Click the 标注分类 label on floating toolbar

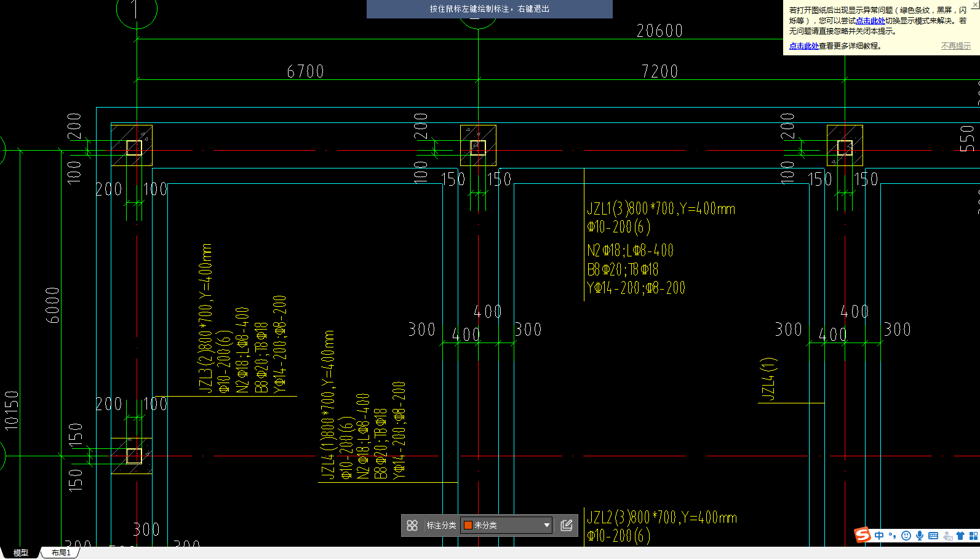point(441,525)
